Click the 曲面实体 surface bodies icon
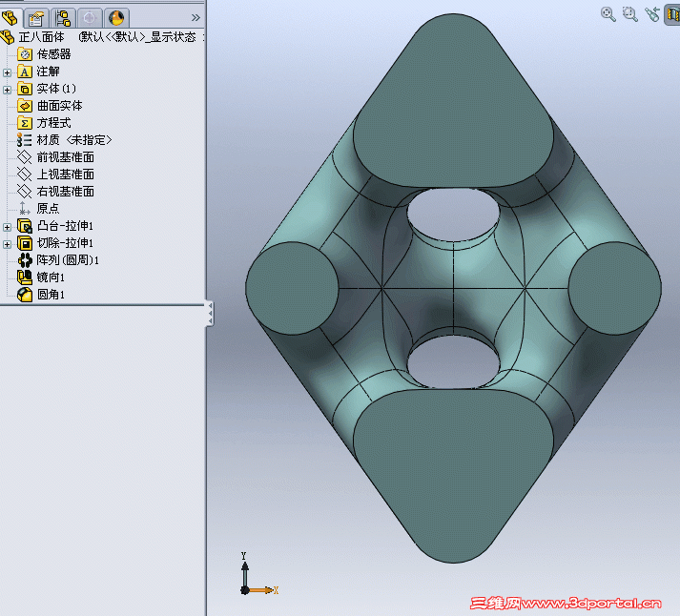 pos(25,106)
